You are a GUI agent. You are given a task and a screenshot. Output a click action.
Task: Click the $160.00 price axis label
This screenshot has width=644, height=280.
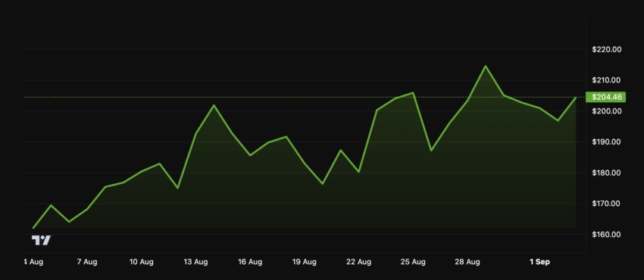(x=607, y=235)
